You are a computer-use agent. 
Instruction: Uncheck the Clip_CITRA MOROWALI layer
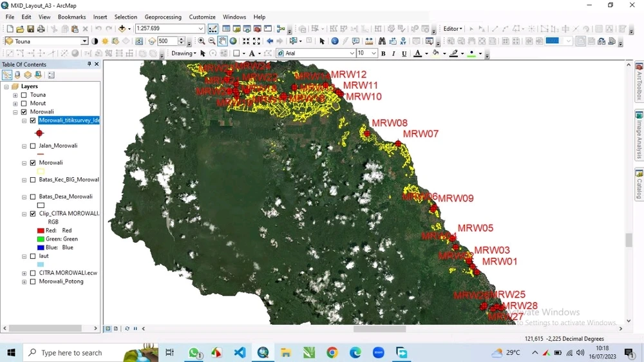click(33, 214)
